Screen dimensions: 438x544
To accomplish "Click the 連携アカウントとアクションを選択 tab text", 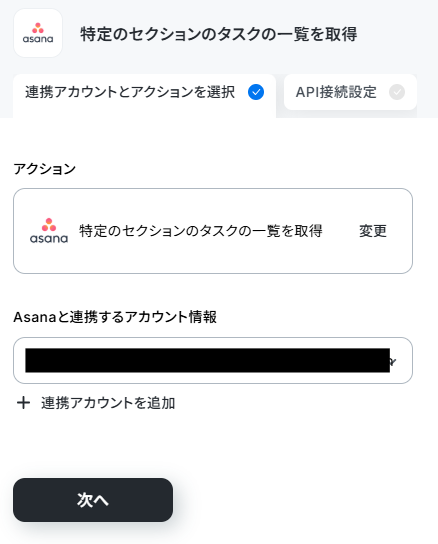I will pyautogui.click(x=130, y=92).
